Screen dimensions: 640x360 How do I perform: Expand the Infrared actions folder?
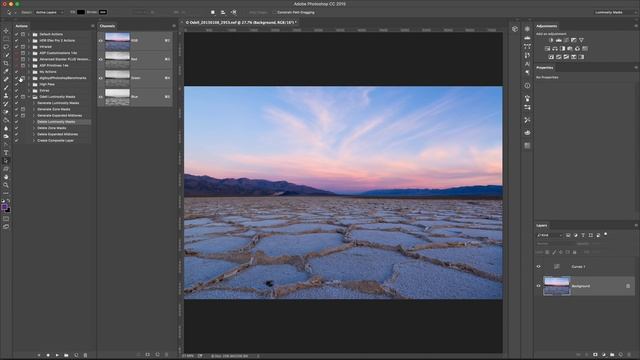29,47
